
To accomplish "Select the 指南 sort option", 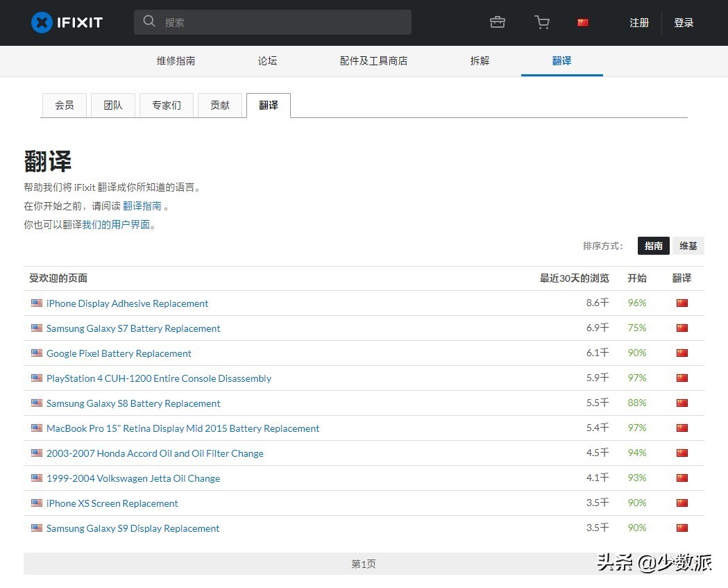I will (x=653, y=245).
